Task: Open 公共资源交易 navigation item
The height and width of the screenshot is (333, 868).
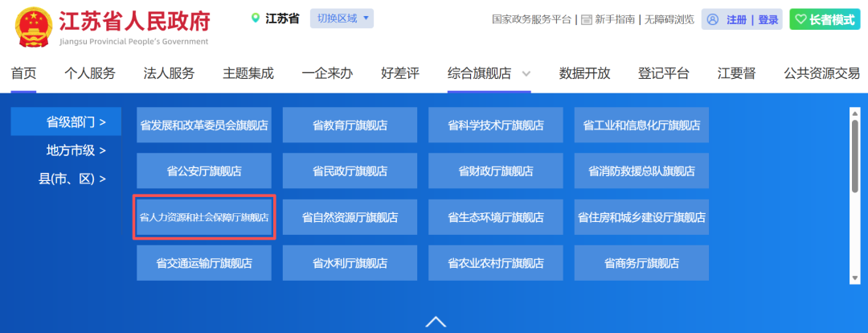Action: click(x=821, y=73)
